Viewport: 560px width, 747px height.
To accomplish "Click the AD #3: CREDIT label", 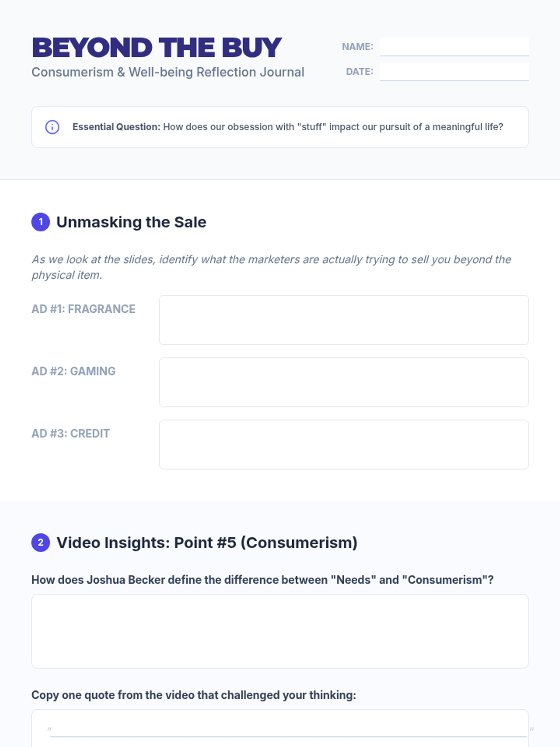I will [x=70, y=433].
